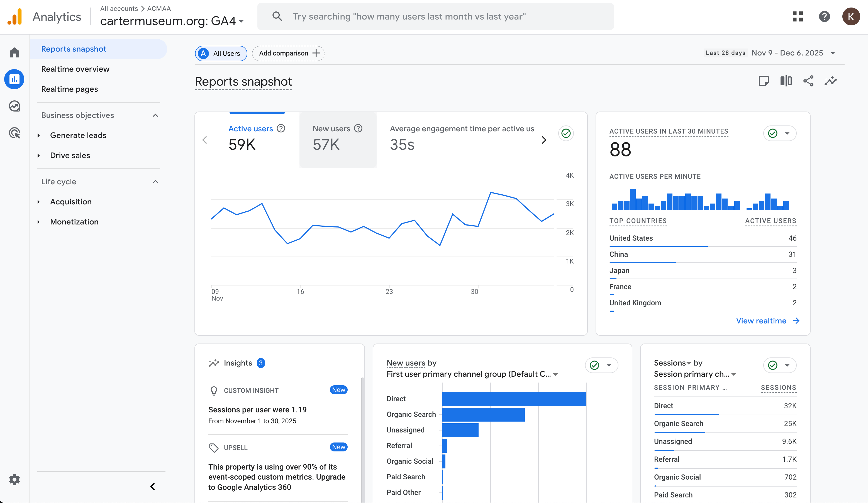Select the All Users comparison chip
Image resolution: width=868 pixels, height=503 pixels.
[221, 54]
